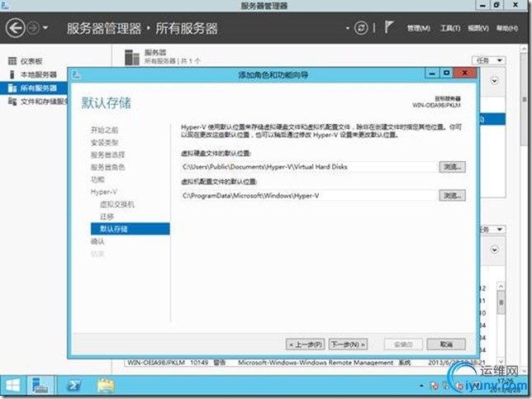Go to the 确认 wizard step
532x399 pixels.
(x=97, y=241)
